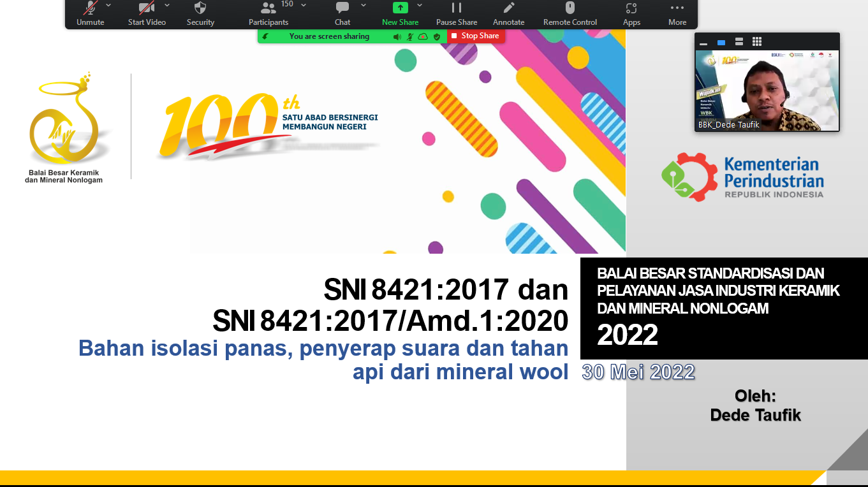This screenshot has width=868, height=487.
Task: Click speaker icon on sharing status bar
Action: (397, 37)
